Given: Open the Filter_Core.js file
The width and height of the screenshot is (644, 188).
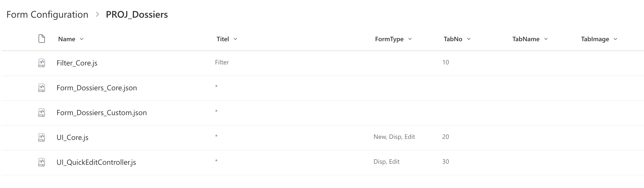Looking at the screenshot, I should coord(77,63).
